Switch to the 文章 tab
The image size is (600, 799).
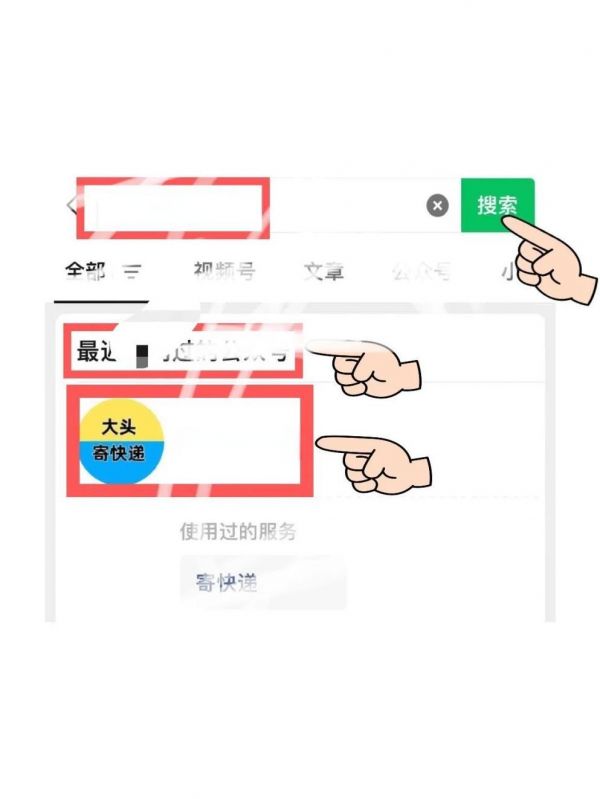point(324,272)
